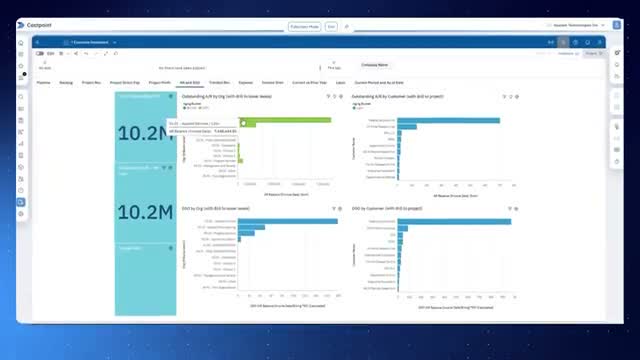Open settings gear on DSO by Customer chart
640x360 pixels.
516,209
